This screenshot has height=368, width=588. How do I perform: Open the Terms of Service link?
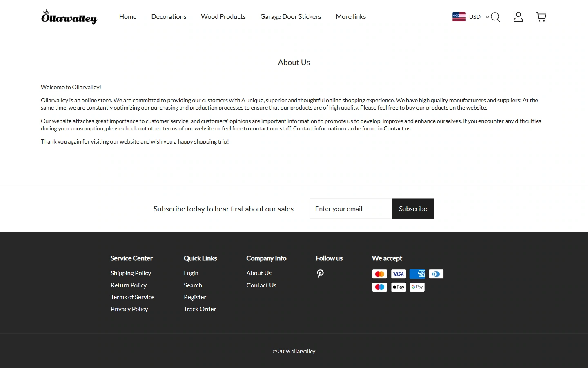click(x=133, y=297)
